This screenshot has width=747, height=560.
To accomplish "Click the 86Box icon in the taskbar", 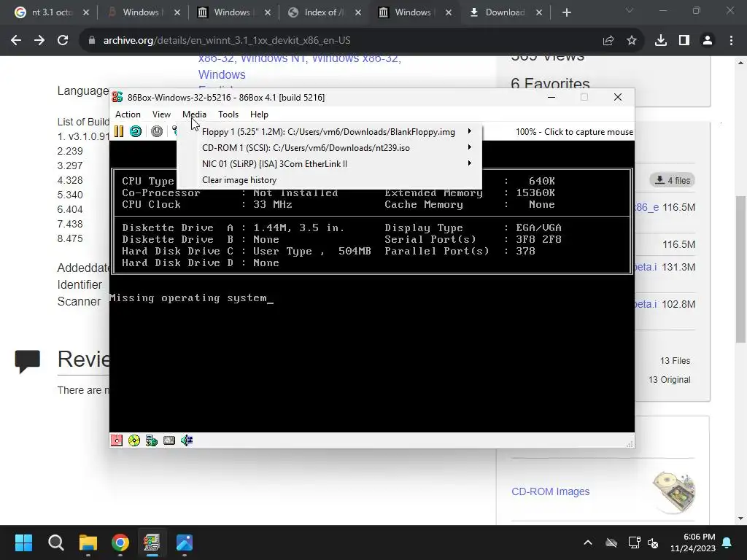I will pyautogui.click(x=152, y=542).
